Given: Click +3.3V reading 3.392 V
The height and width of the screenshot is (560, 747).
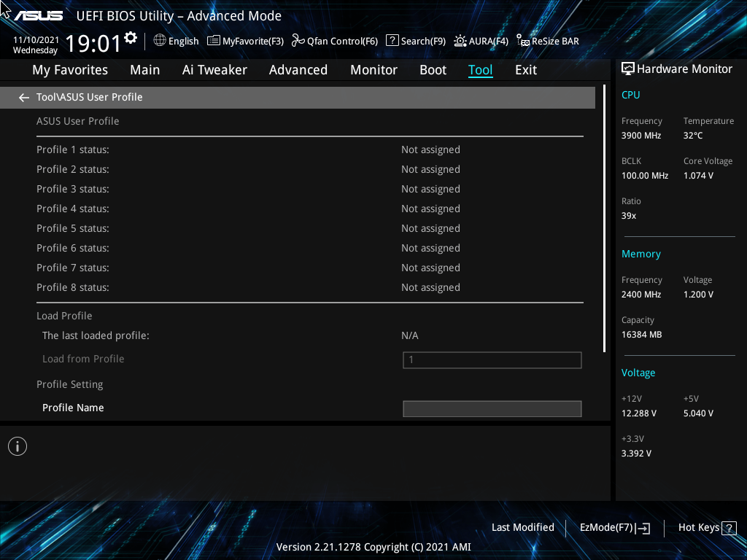Looking at the screenshot, I should pyautogui.click(x=636, y=454).
